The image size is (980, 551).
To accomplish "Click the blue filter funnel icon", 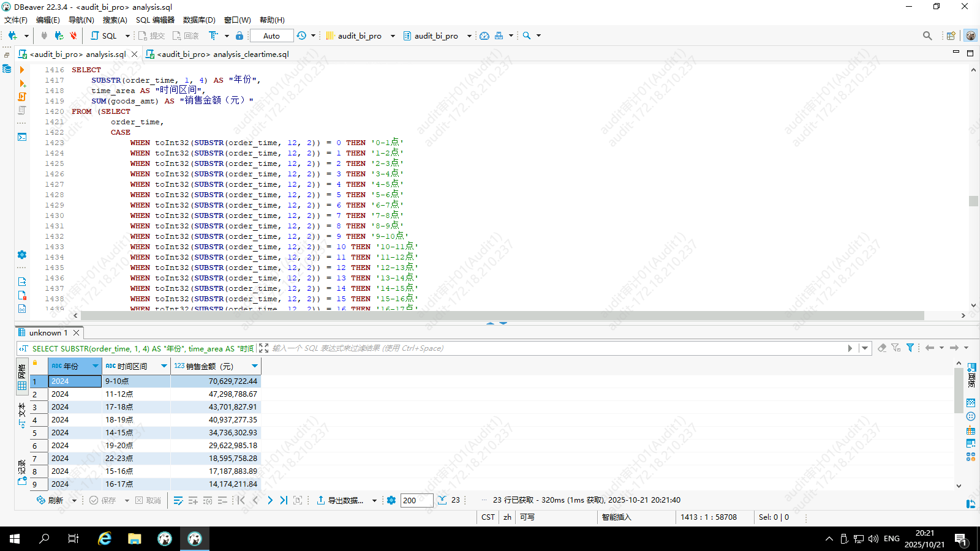I will 910,348.
